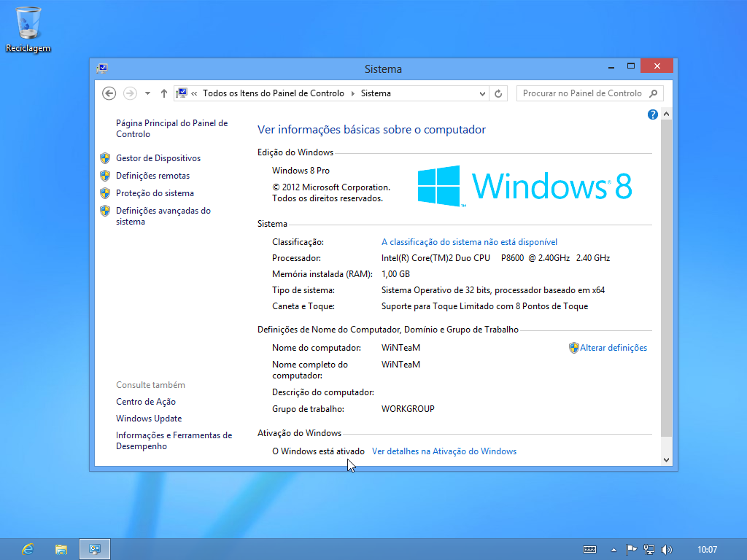
Task: Show hidden tray icons arrow
Action: click(x=614, y=550)
